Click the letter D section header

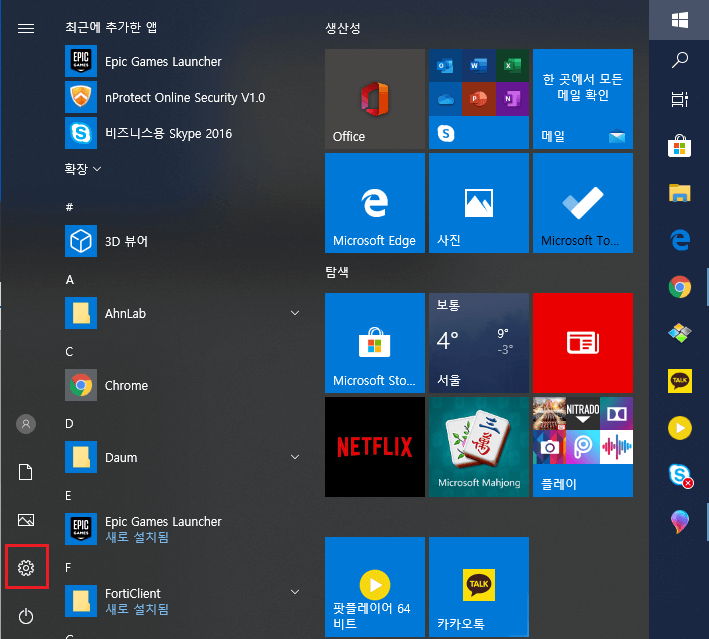pos(69,424)
